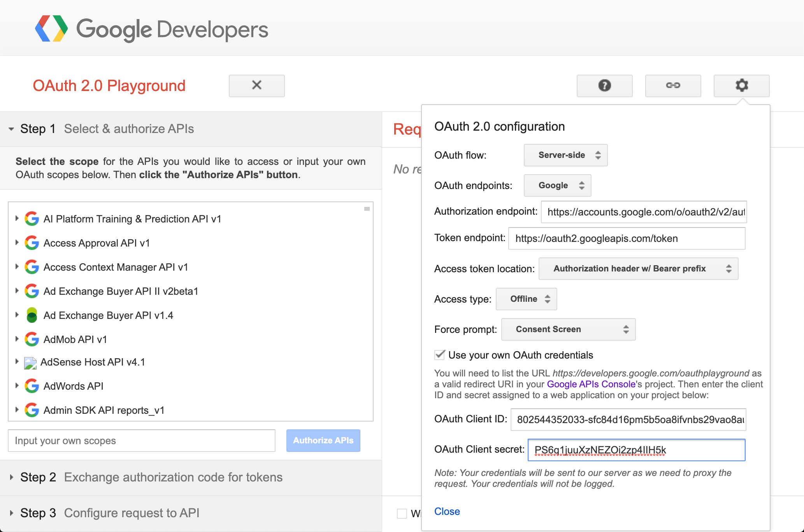
Task: Close the OAuth 2.0 configuration panel
Action: pos(447,511)
